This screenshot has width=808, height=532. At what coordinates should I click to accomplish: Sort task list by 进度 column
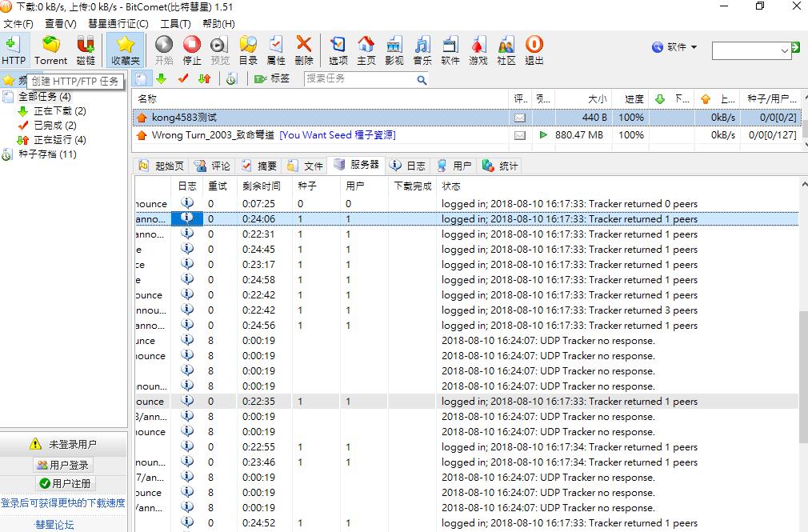click(630, 99)
